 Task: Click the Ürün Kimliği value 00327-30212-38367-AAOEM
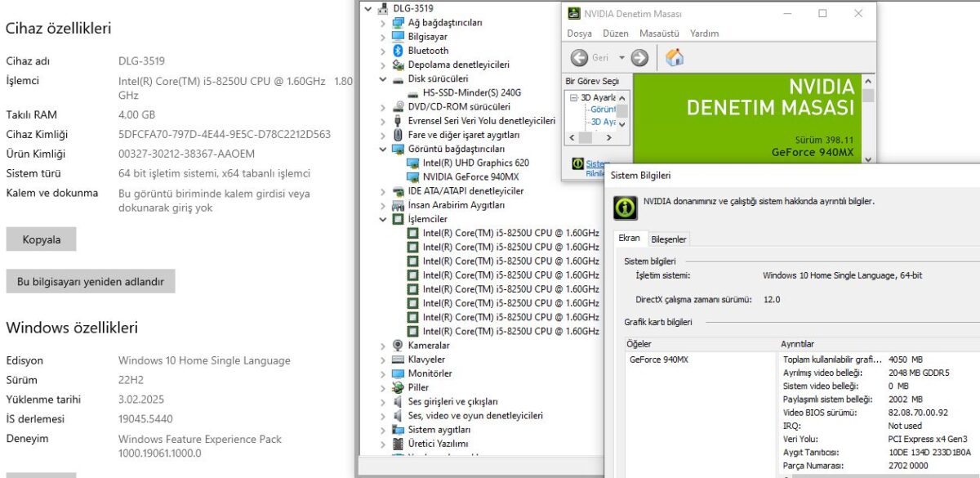pos(187,154)
